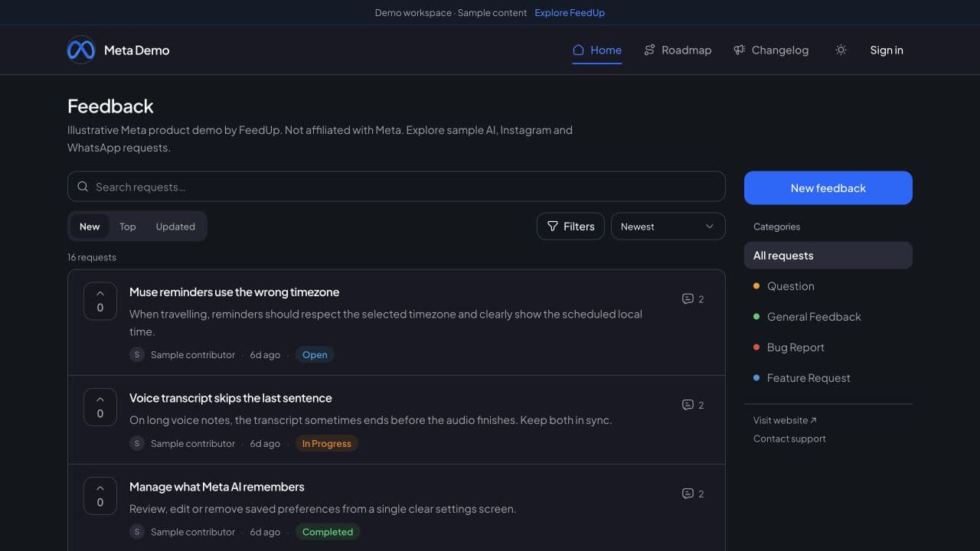980x551 pixels.
Task: Open 'Manage what Meta AI remembers'
Action: point(217,487)
